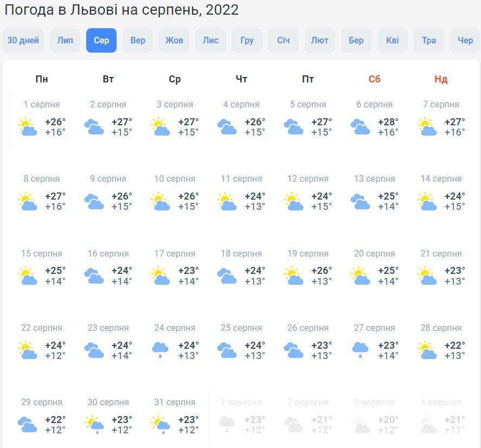The width and height of the screenshot is (481, 448).
Task: Click the rain cloud icon for 24 серпня
Action: (x=161, y=350)
